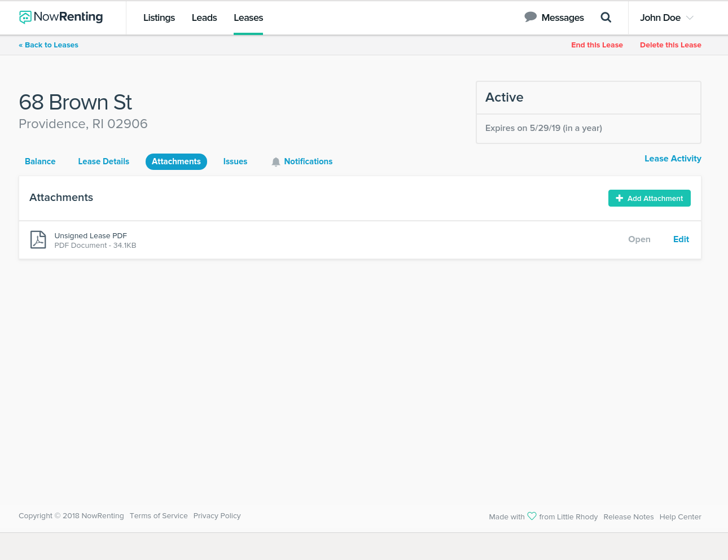Click the John Doe user name
The width and height of the screenshot is (728, 560).
[660, 17]
